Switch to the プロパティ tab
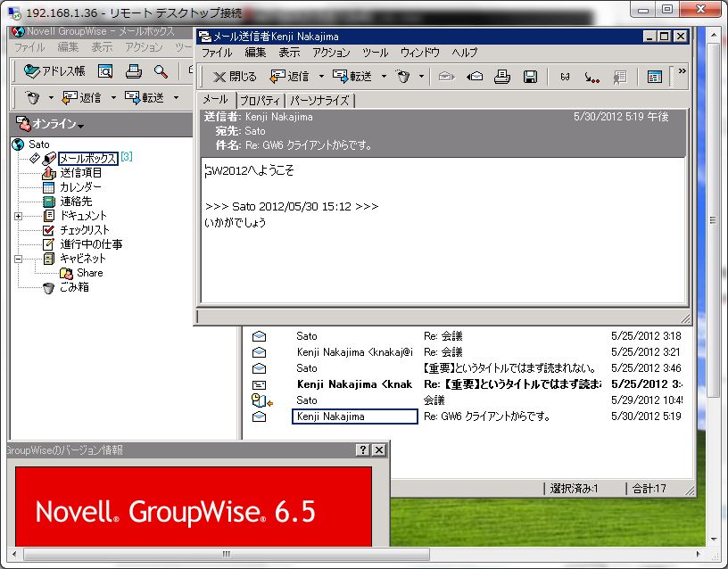 (x=260, y=101)
